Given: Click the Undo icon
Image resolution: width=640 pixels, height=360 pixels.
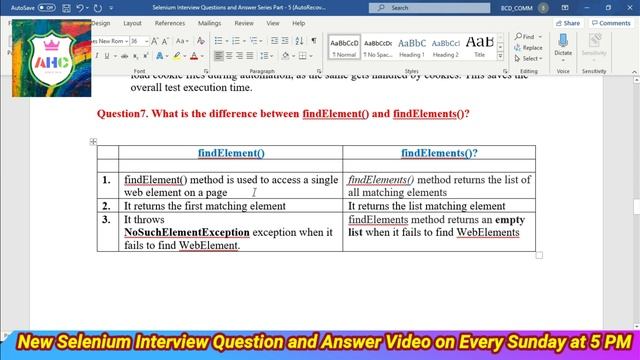Looking at the screenshot, I should tap(80, 8).
